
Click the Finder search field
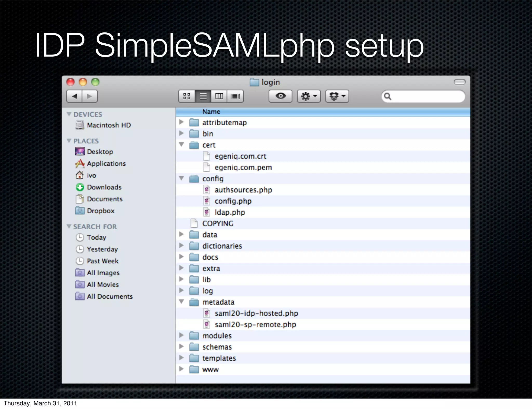(423, 96)
